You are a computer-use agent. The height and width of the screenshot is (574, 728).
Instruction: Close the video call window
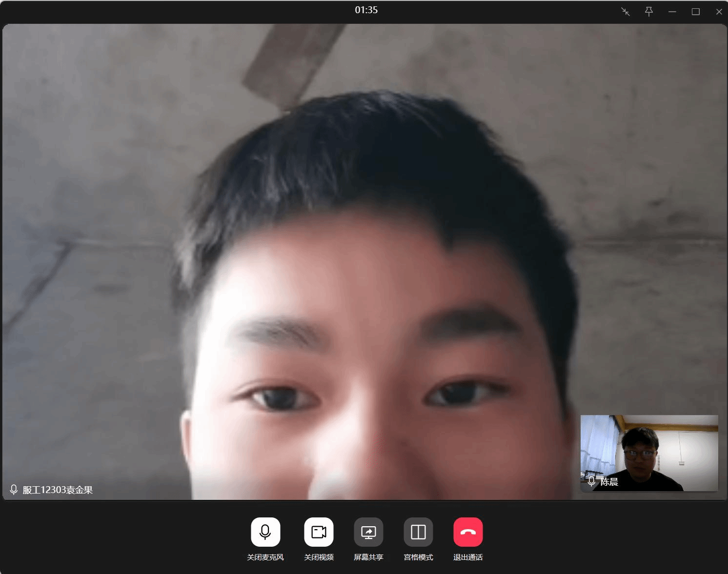coord(719,12)
